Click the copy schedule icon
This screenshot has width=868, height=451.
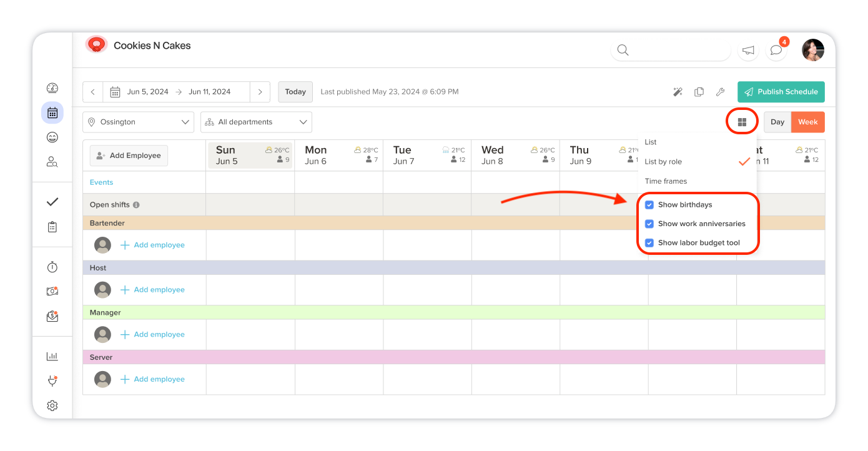(x=699, y=92)
